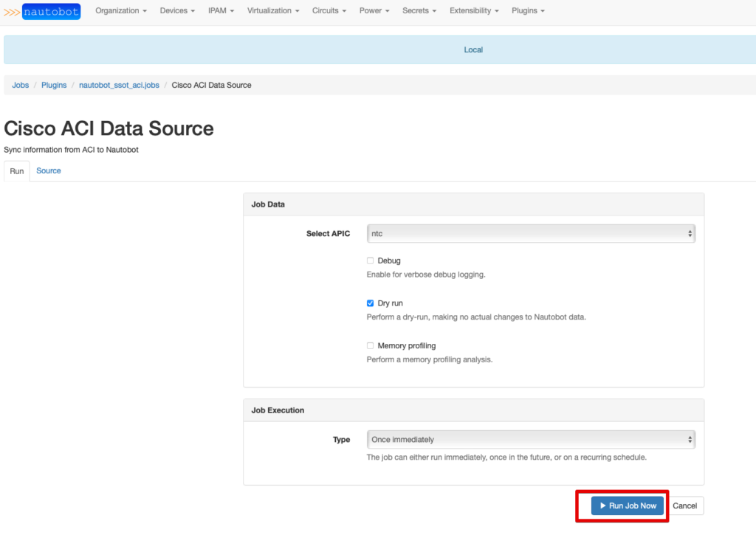Open the Power menu
Screen dimensions: 756x535
374,10
